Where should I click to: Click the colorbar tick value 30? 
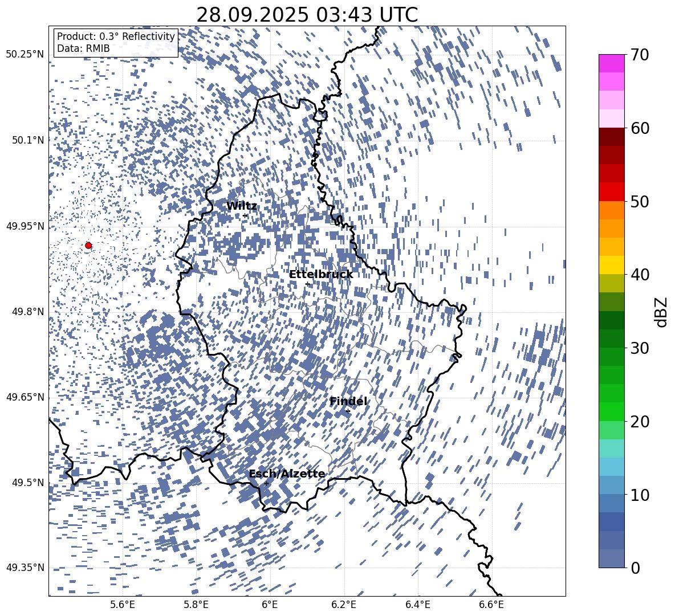639,348
